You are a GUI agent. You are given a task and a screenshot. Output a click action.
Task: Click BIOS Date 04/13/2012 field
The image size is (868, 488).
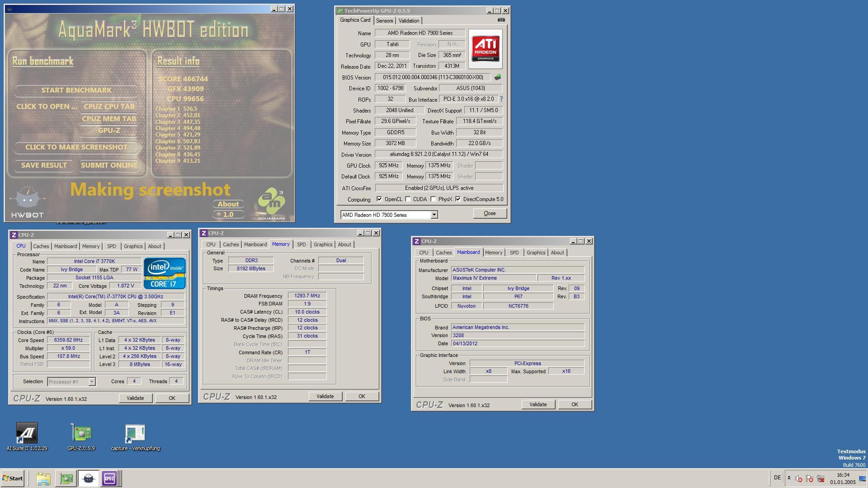click(518, 343)
